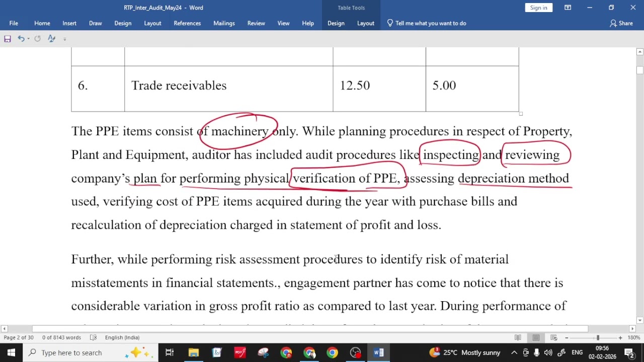Open the Draw ribbon tab
The height and width of the screenshot is (362, 644).
click(x=96, y=23)
